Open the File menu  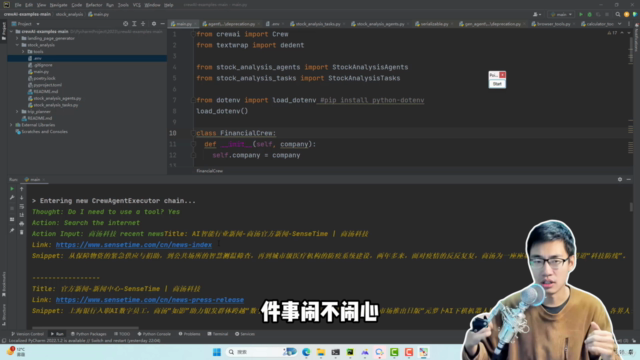pyautogui.click(x=18, y=5)
